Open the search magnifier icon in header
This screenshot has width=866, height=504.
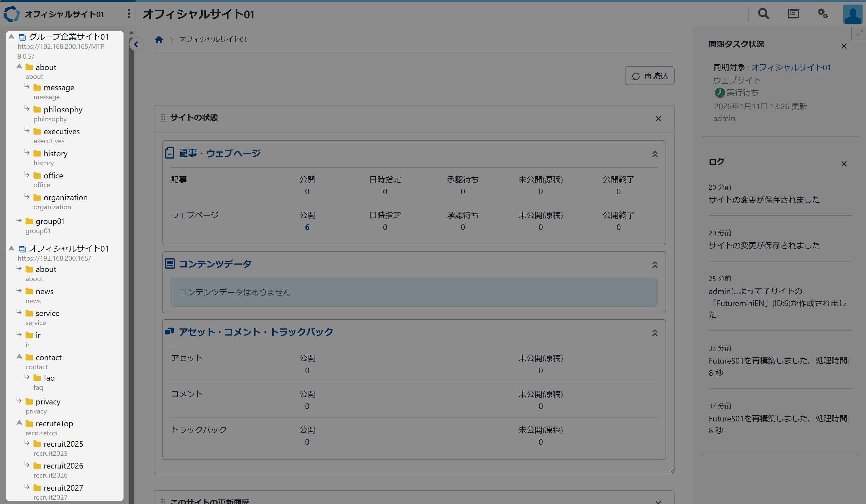pyautogui.click(x=763, y=14)
